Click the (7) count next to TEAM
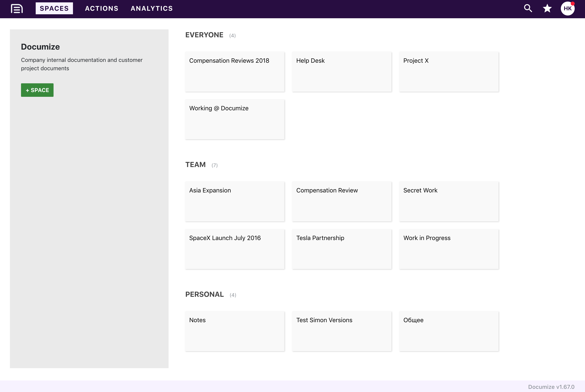The width and height of the screenshot is (585, 392). (x=214, y=165)
